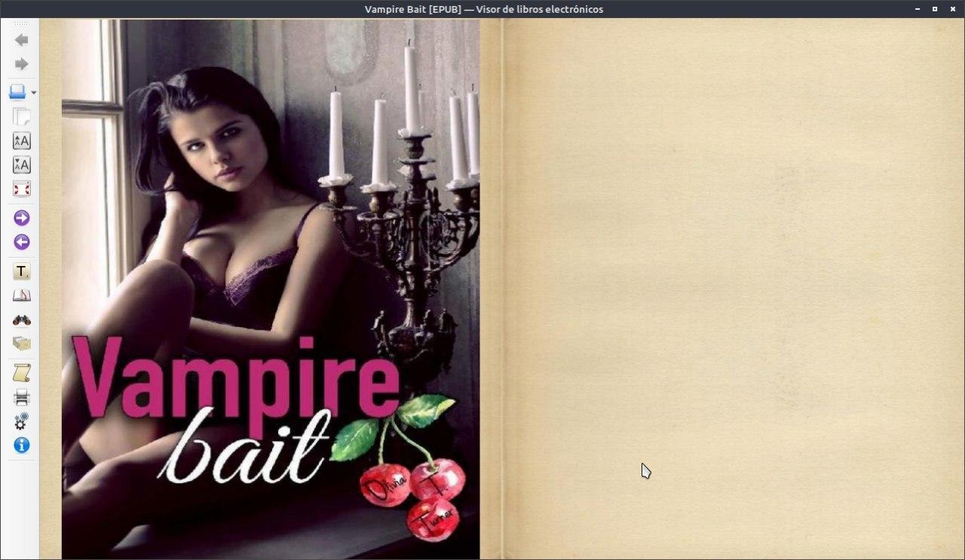Open an e-book with the blue book icon
Screen dimensions: 965x560
point(17,92)
